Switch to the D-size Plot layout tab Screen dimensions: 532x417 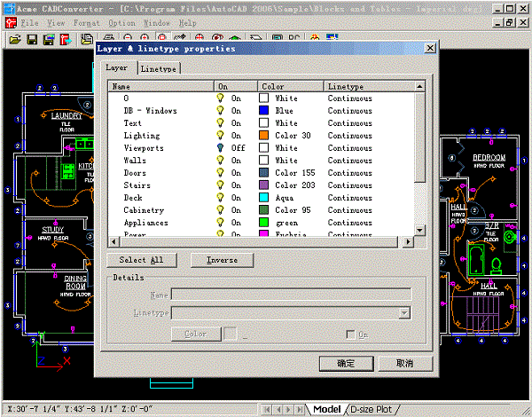tap(372, 409)
